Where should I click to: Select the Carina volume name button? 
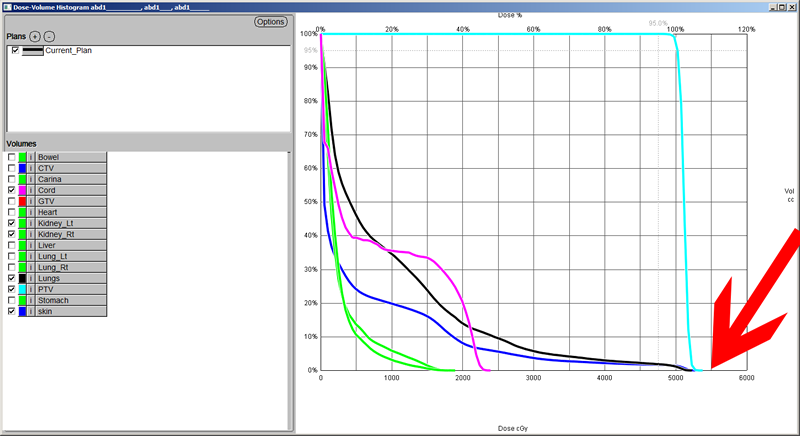71,179
